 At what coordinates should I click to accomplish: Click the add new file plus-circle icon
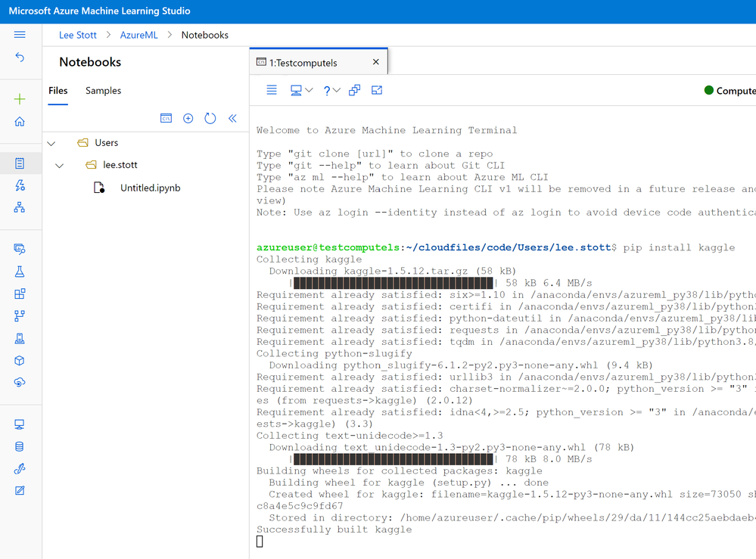[188, 118]
